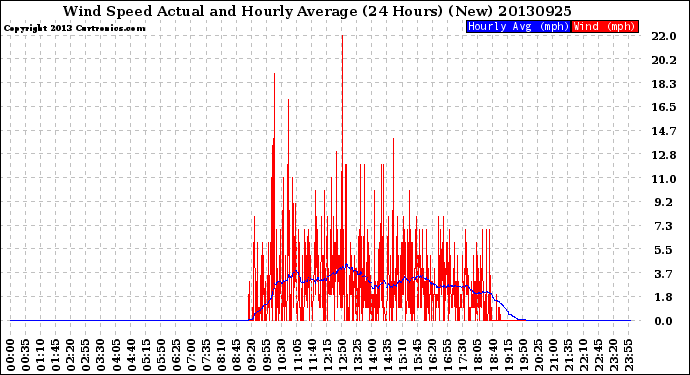
Task: Click the 14:00 time axis label
Action: pos(373,355)
